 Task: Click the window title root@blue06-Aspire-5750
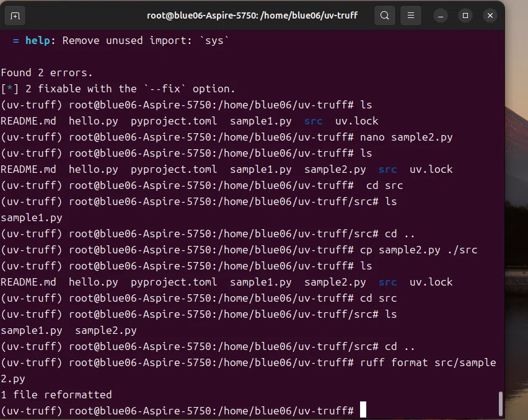coord(252,15)
